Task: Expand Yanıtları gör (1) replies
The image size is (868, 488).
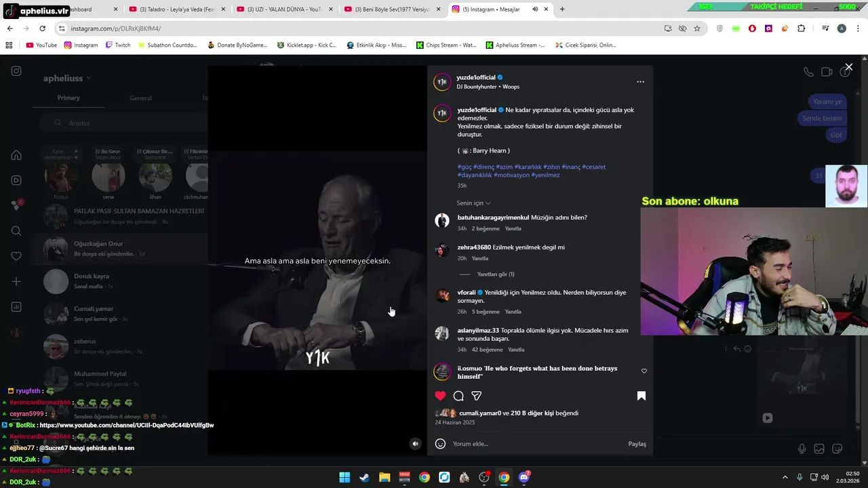Action: 496,274
